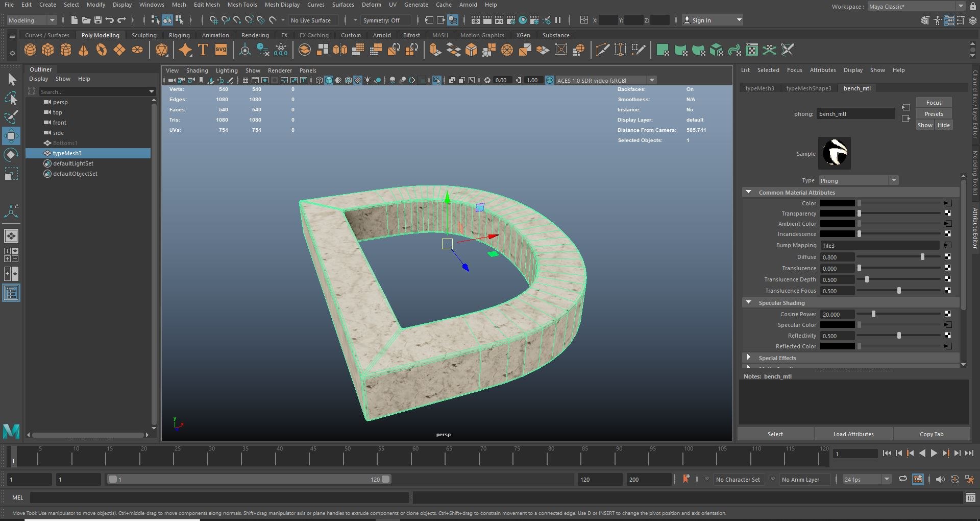Click the Load Attributes button
980x521 pixels.
pyautogui.click(x=853, y=434)
